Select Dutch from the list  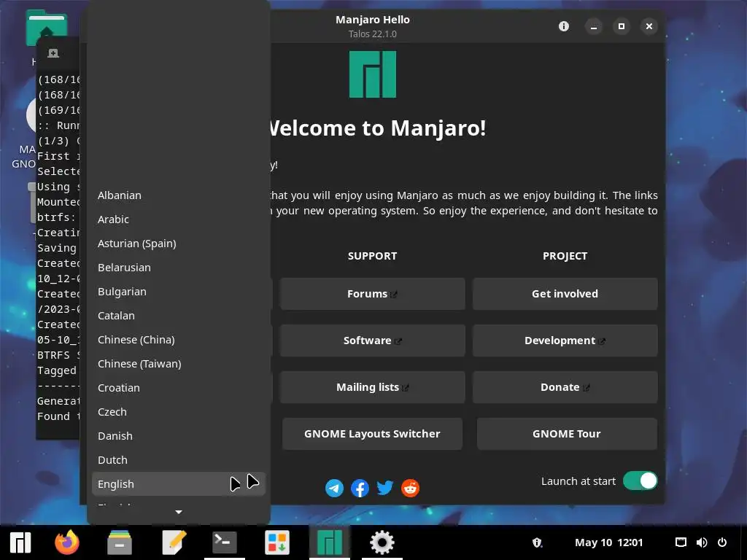(178, 460)
